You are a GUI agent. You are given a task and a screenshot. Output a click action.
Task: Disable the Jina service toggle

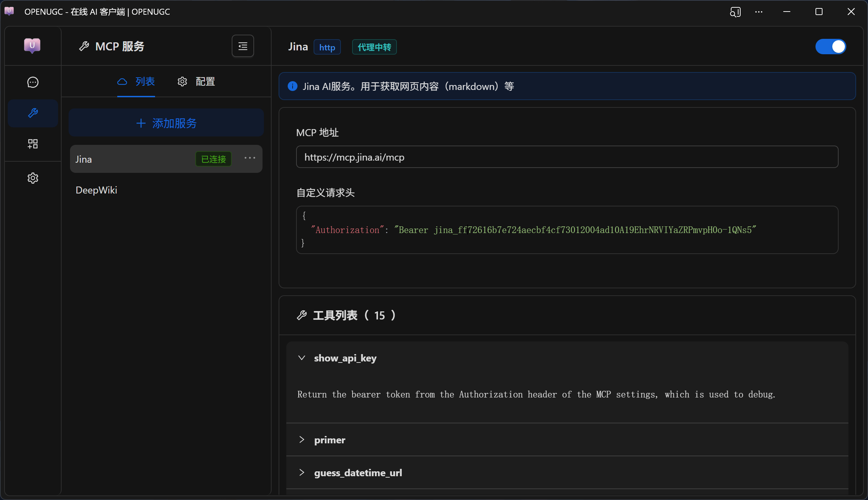pyautogui.click(x=830, y=47)
